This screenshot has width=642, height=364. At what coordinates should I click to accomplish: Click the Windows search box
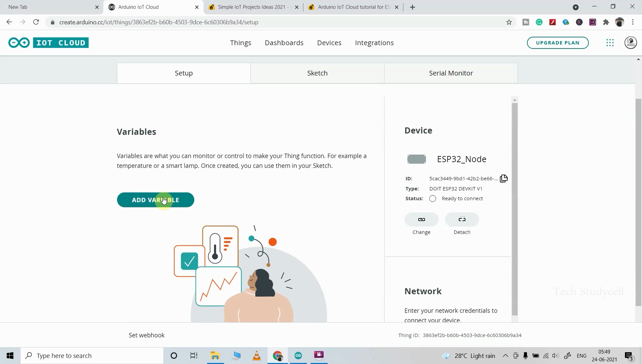pyautogui.click(x=92, y=356)
